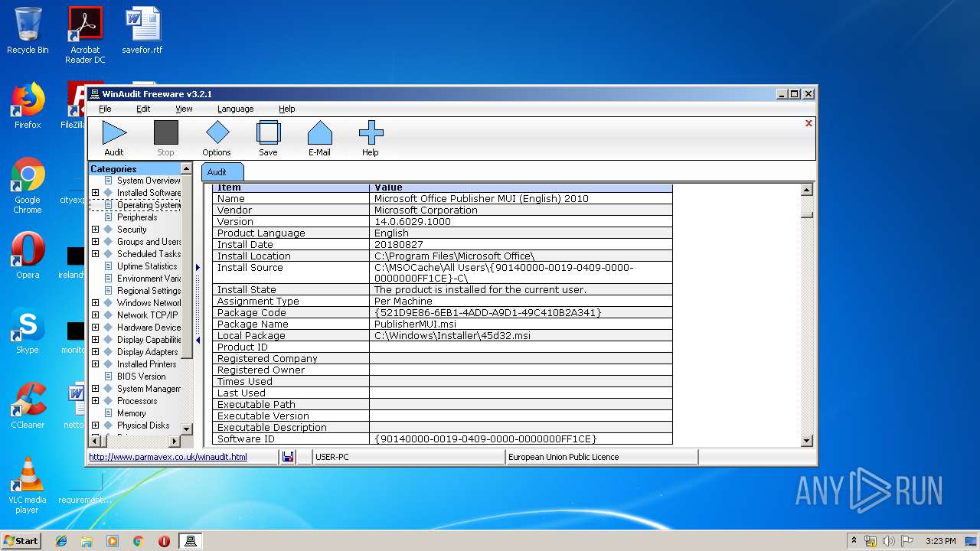Open Skype desktop shortcut
This screenshot has width=980, height=551.
coord(28,330)
